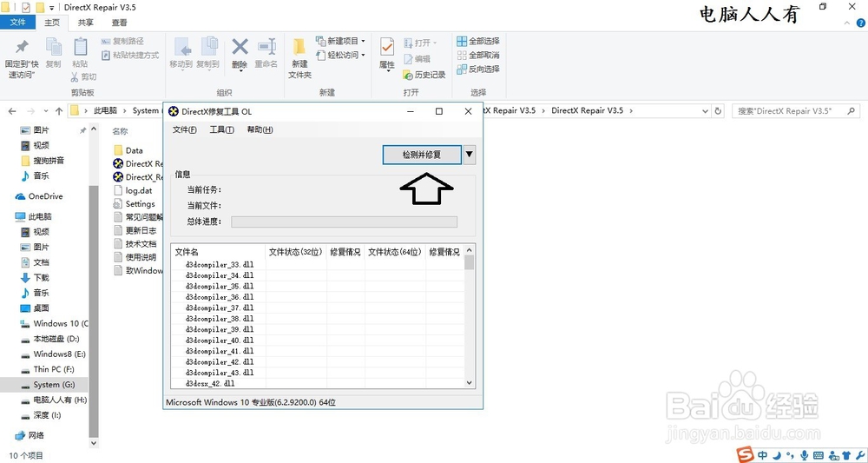Select 下载 under 此电脑
The image size is (868, 463).
point(35,277)
